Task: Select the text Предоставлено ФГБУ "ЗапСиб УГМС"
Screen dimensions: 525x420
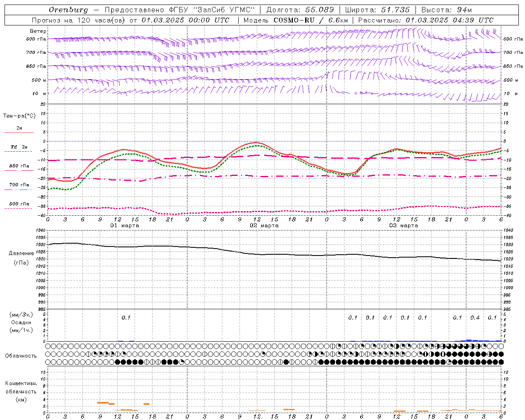Action: click(180, 10)
